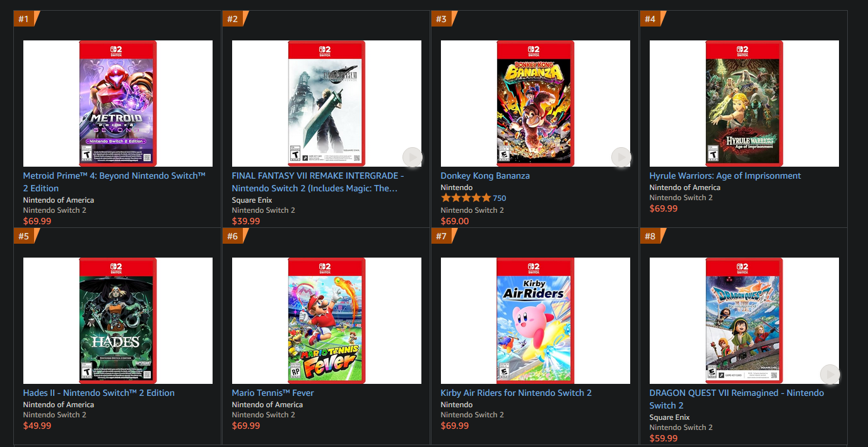868x447 pixels.
Task: Open Hades II Nintendo Switch 2 Edition link
Action: click(99, 393)
